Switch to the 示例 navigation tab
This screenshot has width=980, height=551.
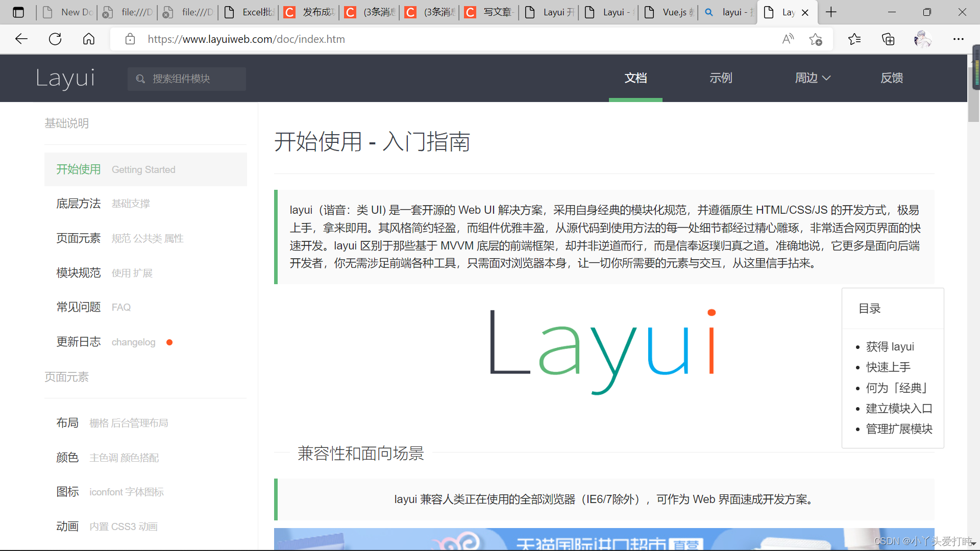click(x=720, y=78)
